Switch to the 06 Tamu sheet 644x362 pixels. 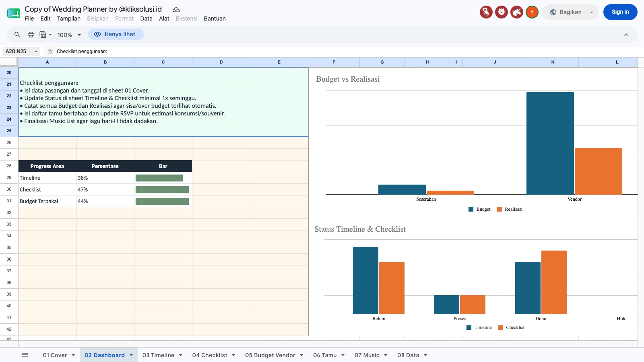click(325, 355)
